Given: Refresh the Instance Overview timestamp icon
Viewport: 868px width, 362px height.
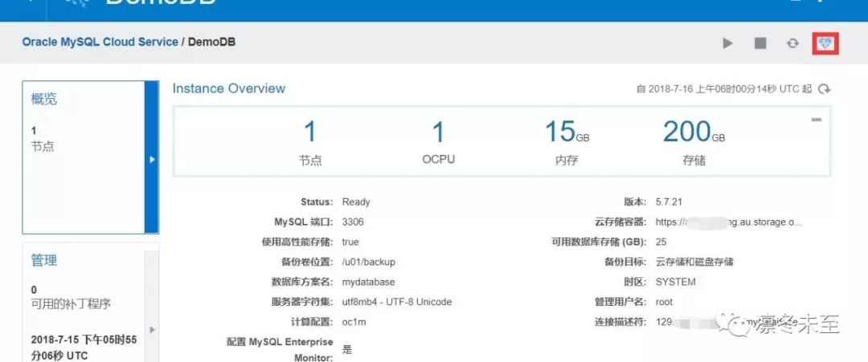Looking at the screenshot, I should pyautogui.click(x=825, y=89).
